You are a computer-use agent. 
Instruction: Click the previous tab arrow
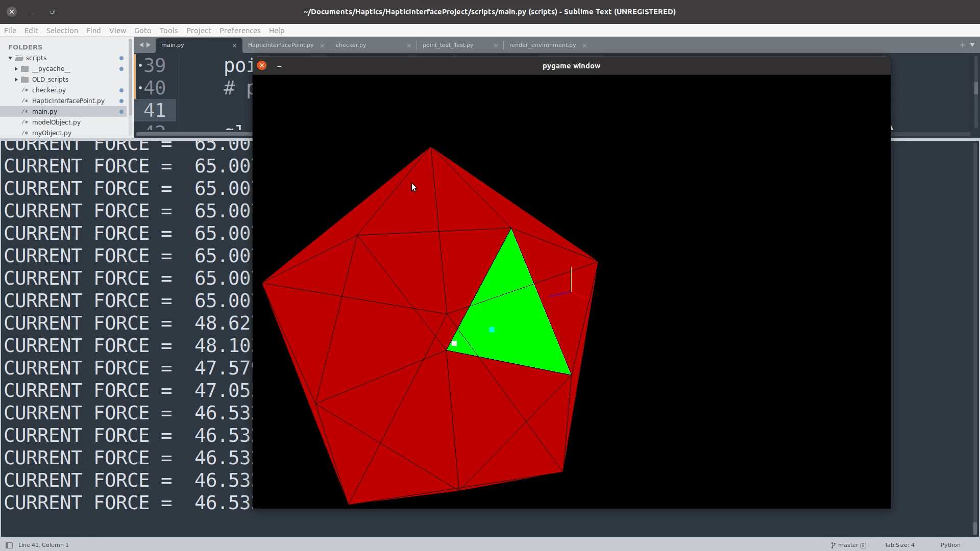click(141, 45)
